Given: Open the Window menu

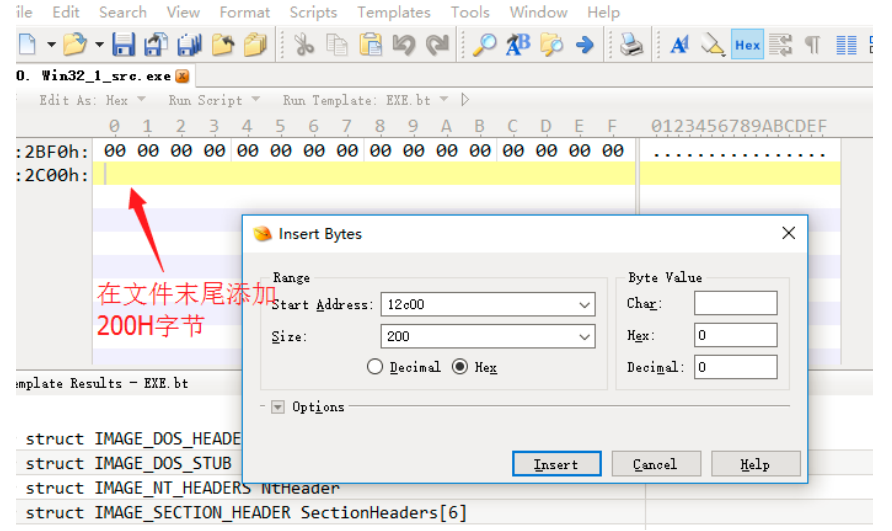Looking at the screenshot, I should click(x=538, y=12).
